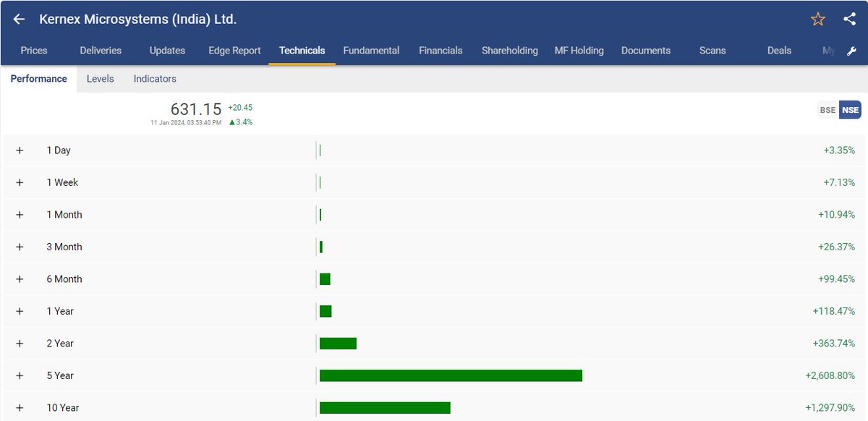Click the Kernex Microsystems (India) Ltd. title

(137, 20)
